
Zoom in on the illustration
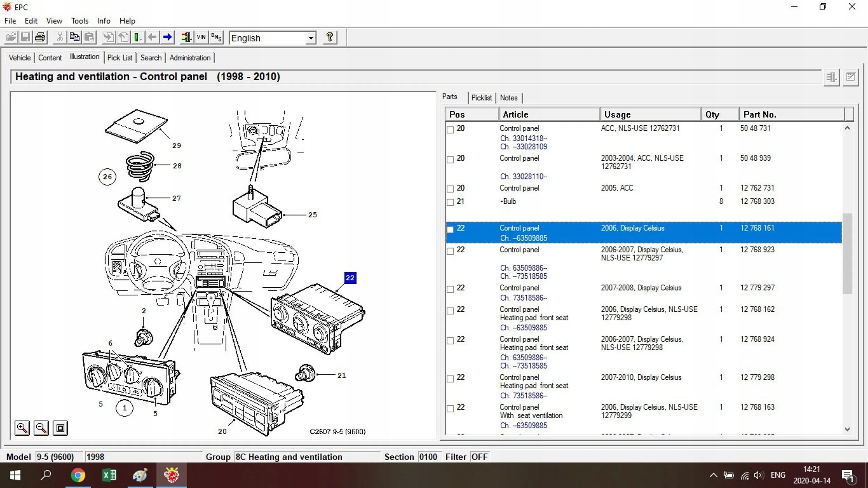click(x=22, y=428)
